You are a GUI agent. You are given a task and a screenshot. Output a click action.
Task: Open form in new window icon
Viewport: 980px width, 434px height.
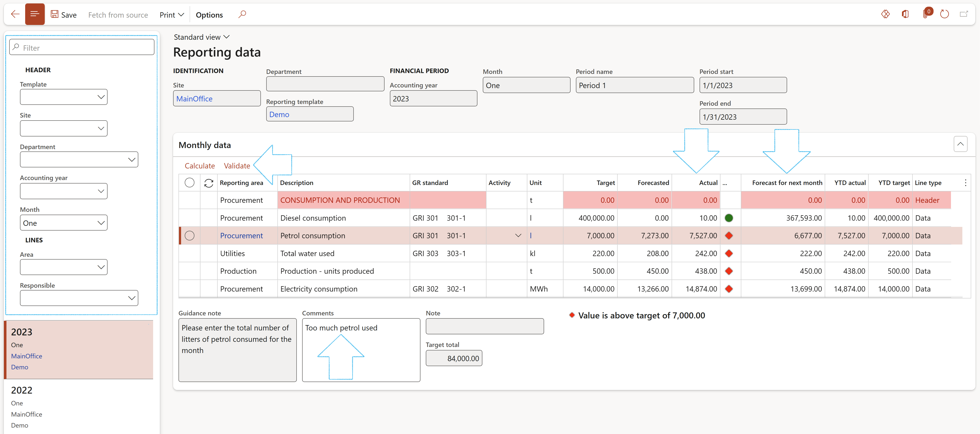(964, 14)
